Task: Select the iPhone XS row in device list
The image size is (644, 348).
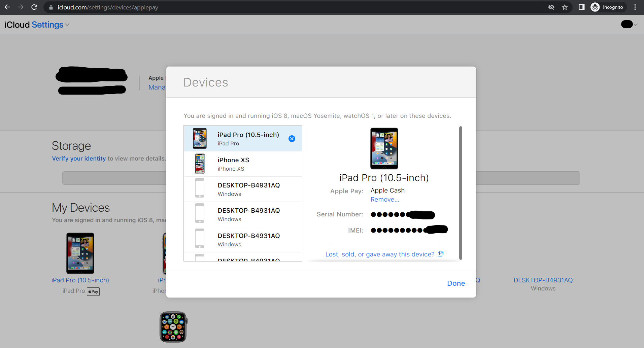Action: (x=243, y=164)
